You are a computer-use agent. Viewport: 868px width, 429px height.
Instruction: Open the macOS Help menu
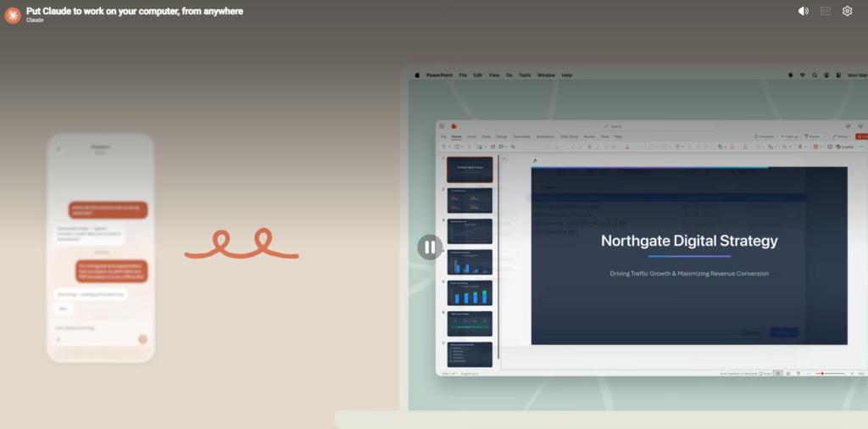(567, 75)
